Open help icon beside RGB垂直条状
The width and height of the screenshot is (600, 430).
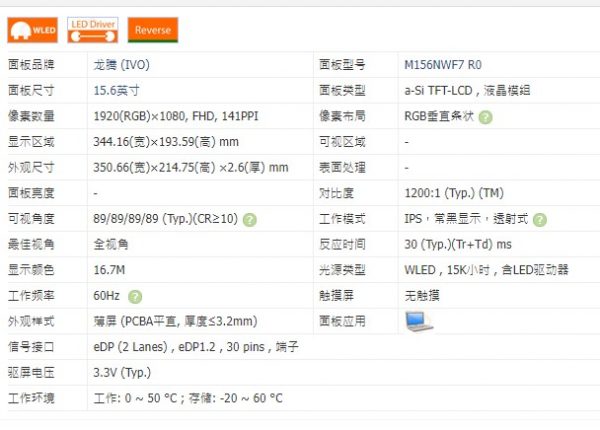[485, 116]
